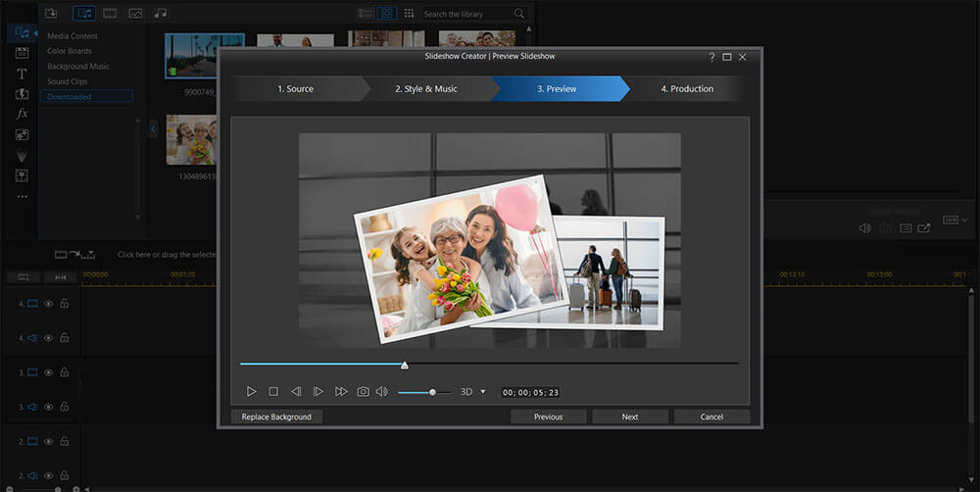Click the Next button
This screenshot has width=980, height=492.
click(x=629, y=417)
